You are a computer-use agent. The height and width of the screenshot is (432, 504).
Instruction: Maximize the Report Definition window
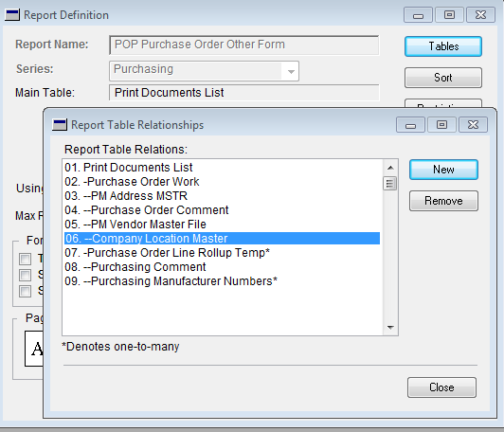pyautogui.click(x=449, y=15)
